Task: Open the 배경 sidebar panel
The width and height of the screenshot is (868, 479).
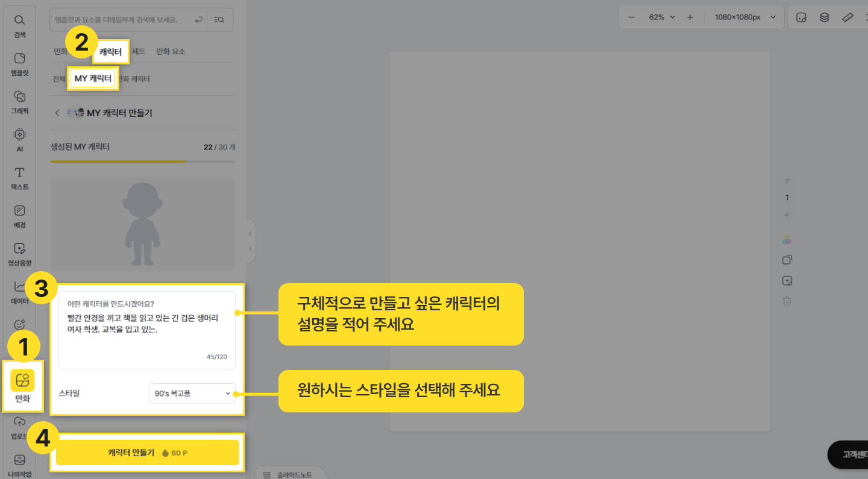Action: click(x=19, y=216)
